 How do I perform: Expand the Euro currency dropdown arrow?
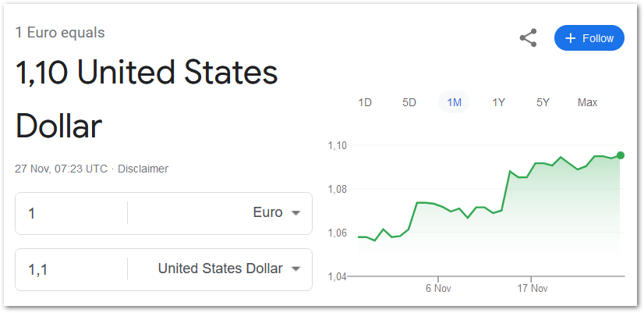[x=295, y=213]
